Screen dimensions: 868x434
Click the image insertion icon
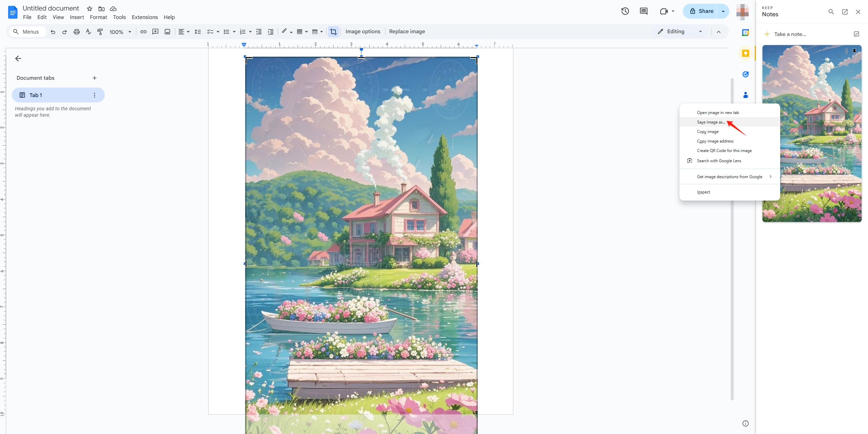tap(167, 32)
